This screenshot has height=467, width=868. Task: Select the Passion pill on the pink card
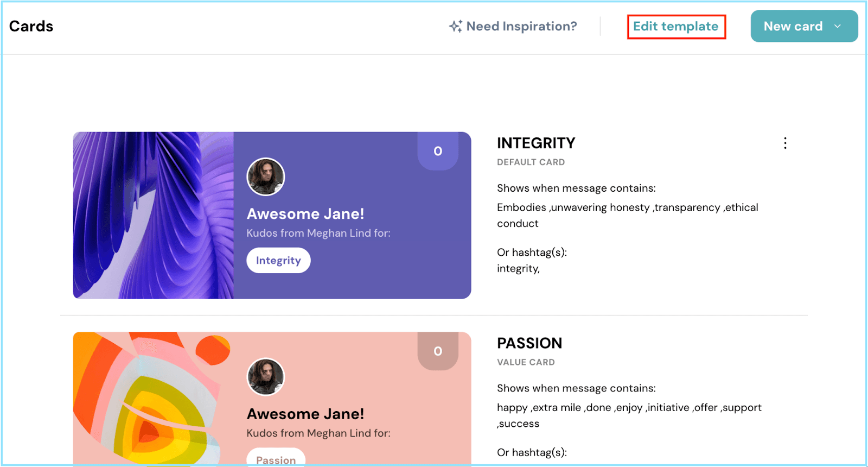276,459
